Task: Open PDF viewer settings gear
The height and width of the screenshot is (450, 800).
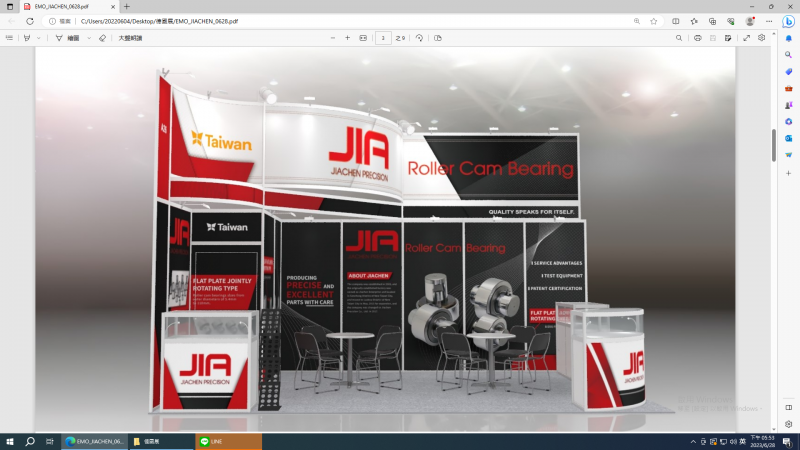Action: point(761,38)
